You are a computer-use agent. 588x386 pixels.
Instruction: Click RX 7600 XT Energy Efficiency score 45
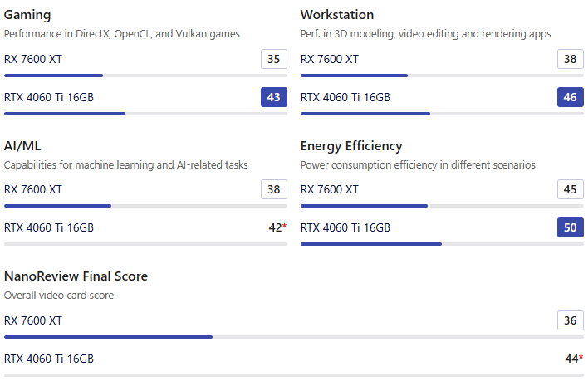pyautogui.click(x=570, y=189)
